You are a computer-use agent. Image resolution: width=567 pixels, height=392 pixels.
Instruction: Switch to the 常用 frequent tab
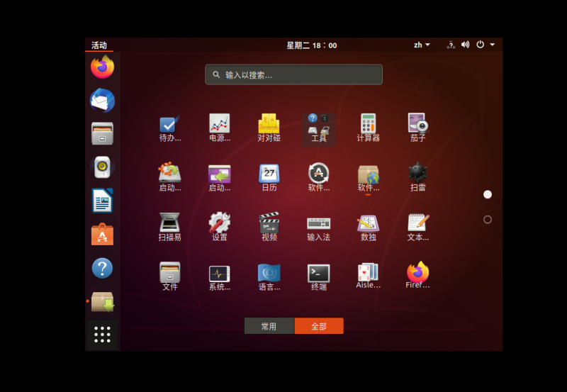click(269, 326)
